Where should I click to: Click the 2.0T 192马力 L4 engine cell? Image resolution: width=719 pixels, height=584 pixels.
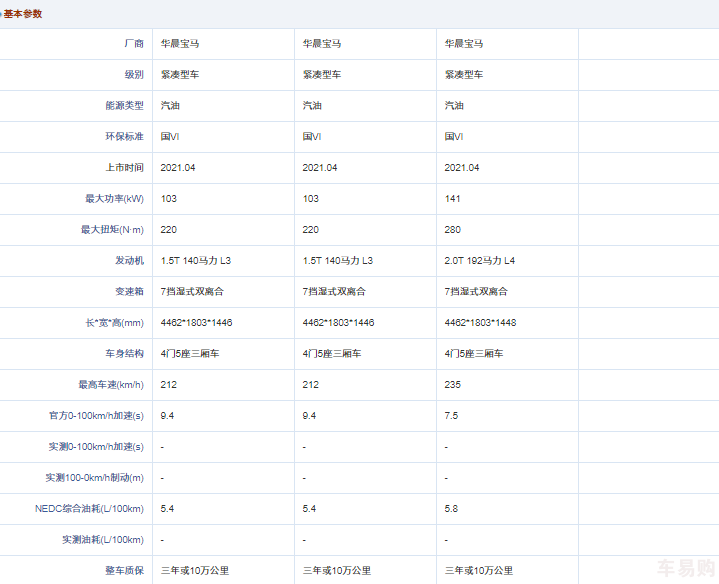480,260
